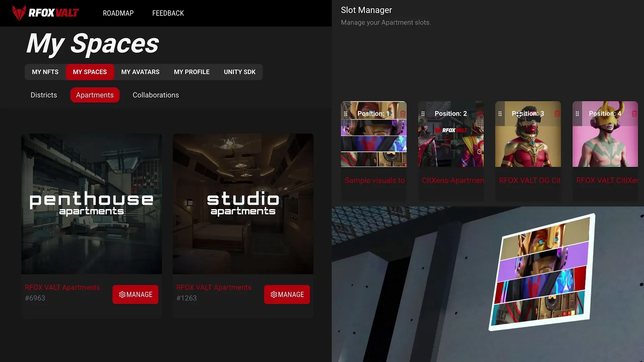Click the 'Slot Manager' panel heading
The image size is (644, 362).
coord(366,10)
